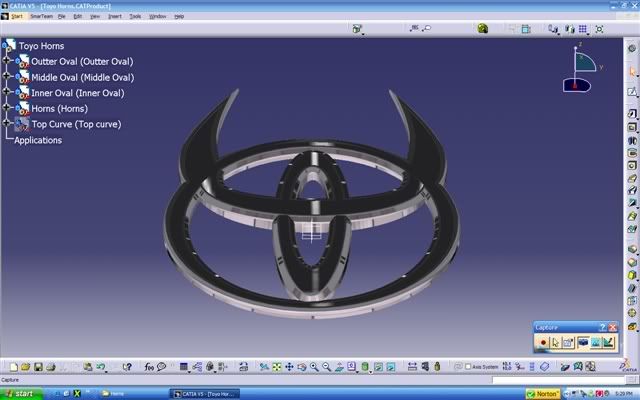The image size is (640, 400).
Task: Click the New document icon
Action: pyautogui.click(x=13, y=367)
